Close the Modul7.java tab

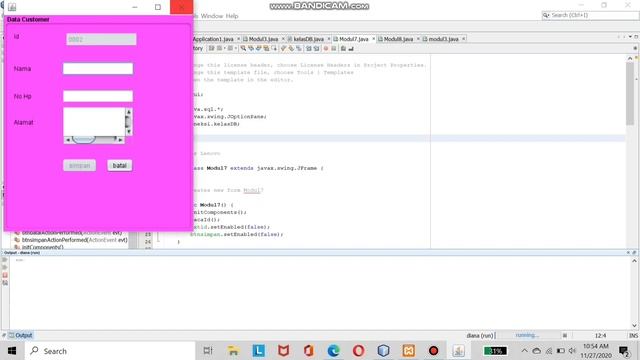pyautogui.click(x=373, y=39)
